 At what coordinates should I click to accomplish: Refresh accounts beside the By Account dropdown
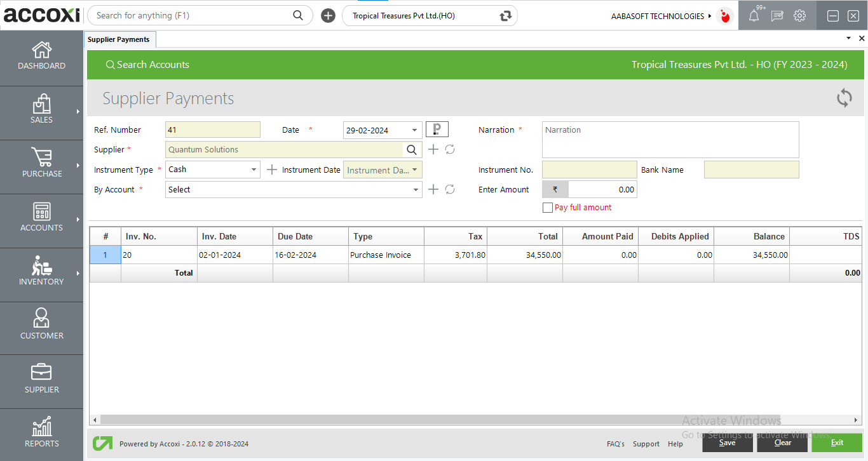click(450, 189)
